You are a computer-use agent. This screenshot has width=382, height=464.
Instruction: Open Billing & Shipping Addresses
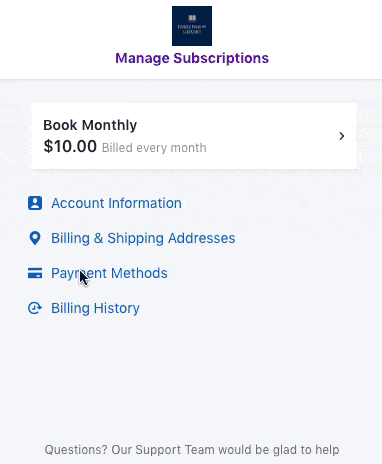(143, 238)
